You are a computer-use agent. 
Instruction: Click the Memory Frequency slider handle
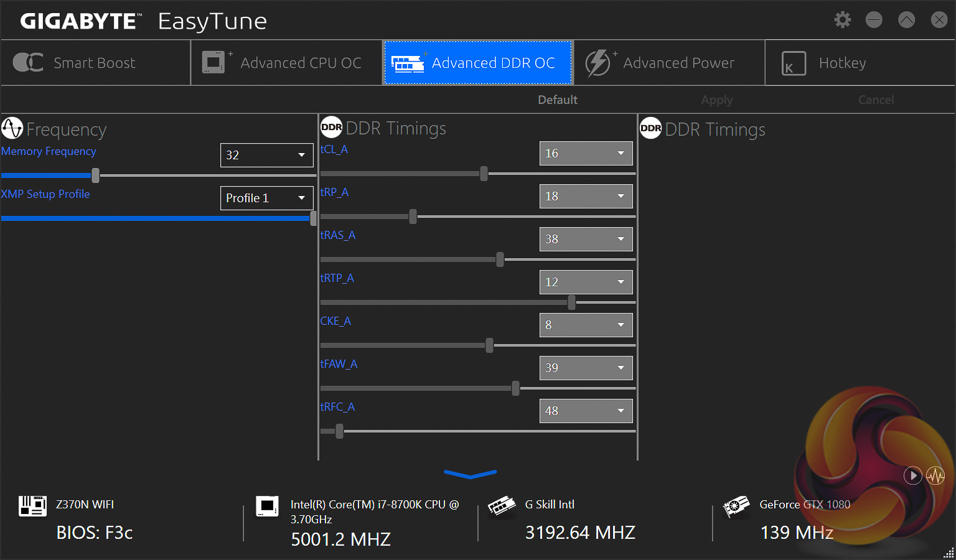pyautogui.click(x=96, y=175)
